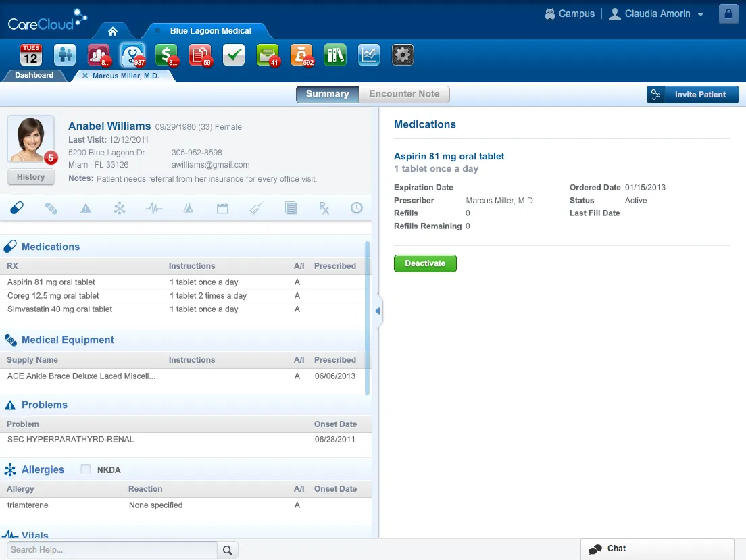Click the lock icon in the top bar
Viewport: 746px width, 560px height.
click(x=728, y=14)
